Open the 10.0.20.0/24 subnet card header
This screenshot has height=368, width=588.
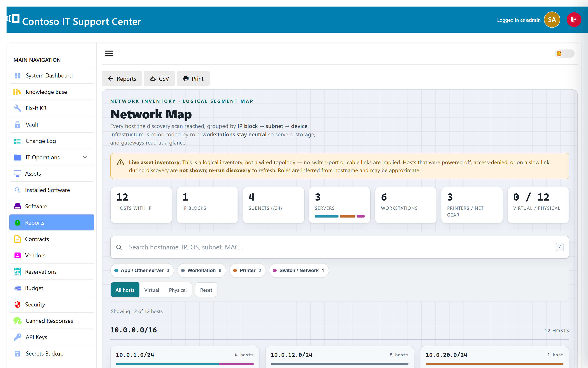click(x=494, y=355)
